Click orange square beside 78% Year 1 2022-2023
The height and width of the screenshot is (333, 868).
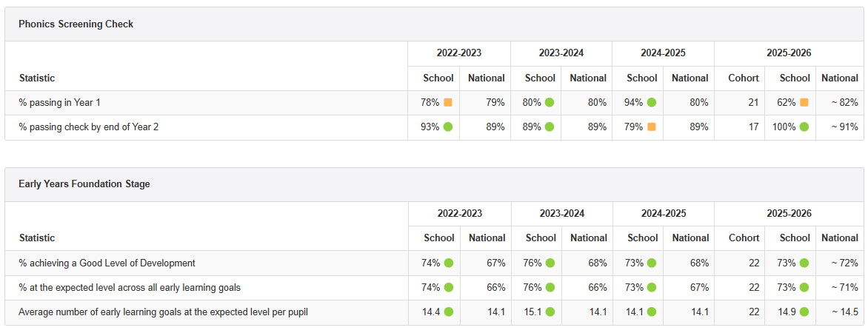(448, 102)
